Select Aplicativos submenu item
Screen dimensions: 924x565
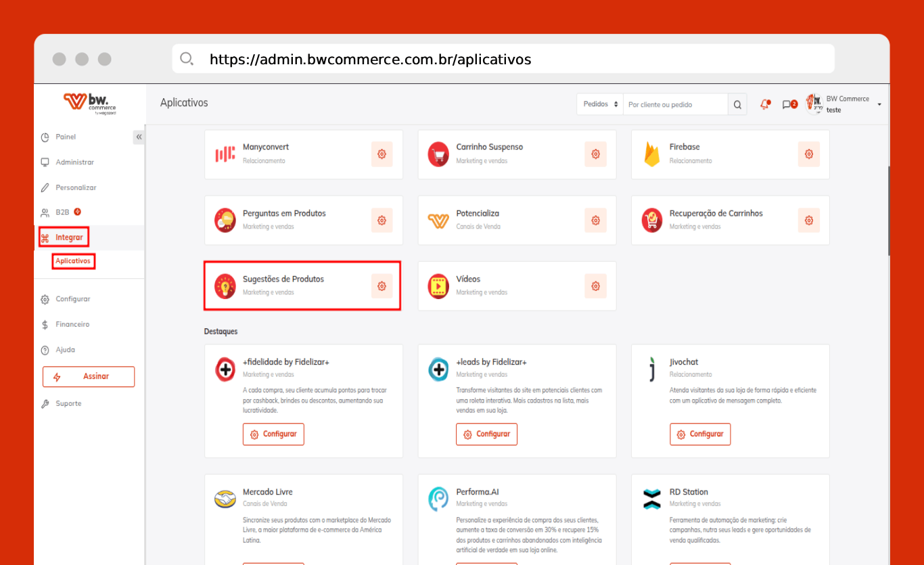coord(73,261)
